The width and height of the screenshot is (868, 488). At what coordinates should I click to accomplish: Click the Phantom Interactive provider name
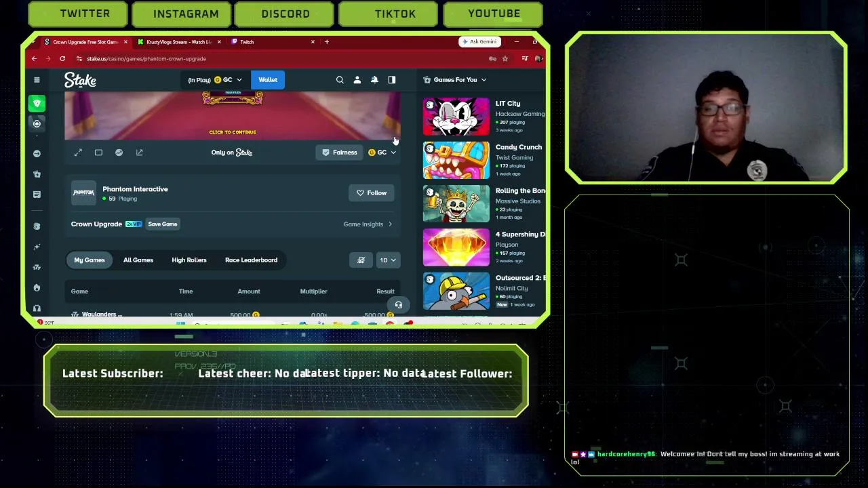click(135, 189)
